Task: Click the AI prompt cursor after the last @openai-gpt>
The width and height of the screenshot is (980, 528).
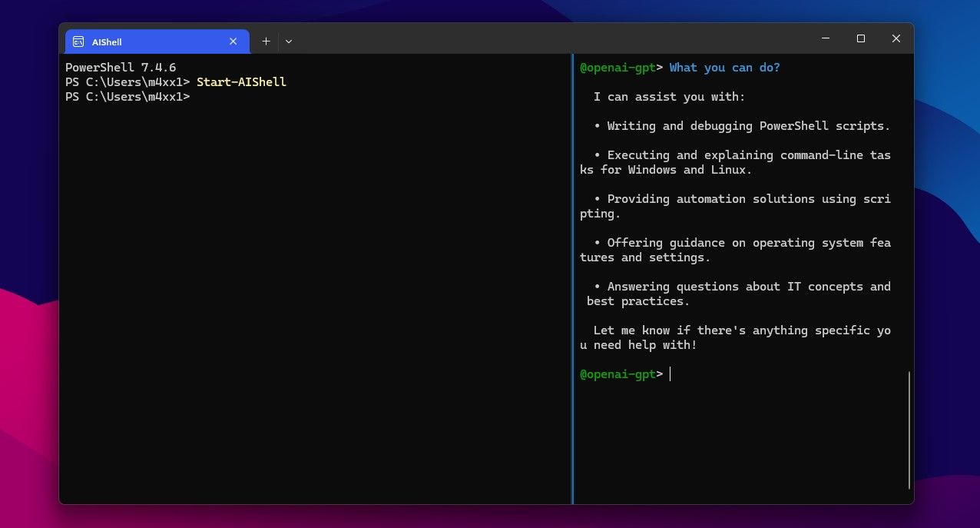Action: (x=670, y=374)
